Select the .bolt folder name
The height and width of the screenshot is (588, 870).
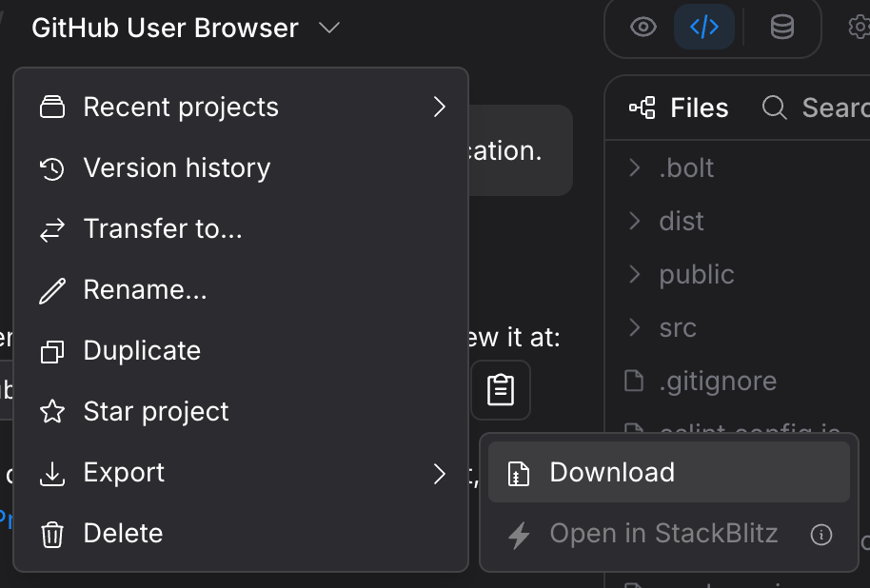(686, 167)
